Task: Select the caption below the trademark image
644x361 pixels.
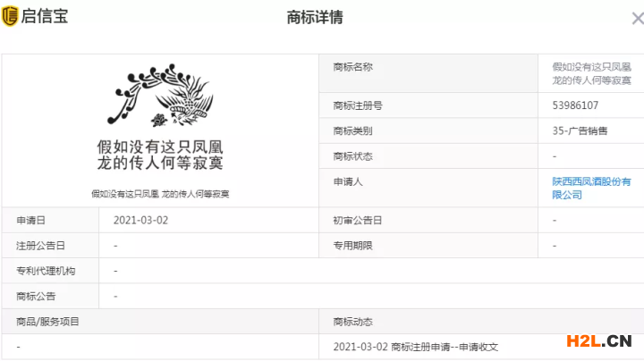Action: 159,194
